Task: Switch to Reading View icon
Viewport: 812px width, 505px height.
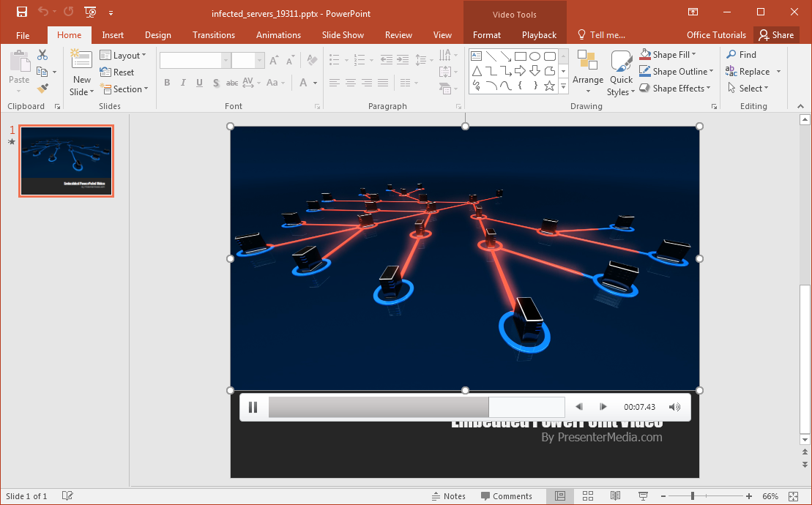Action: (x=615, y=496)
